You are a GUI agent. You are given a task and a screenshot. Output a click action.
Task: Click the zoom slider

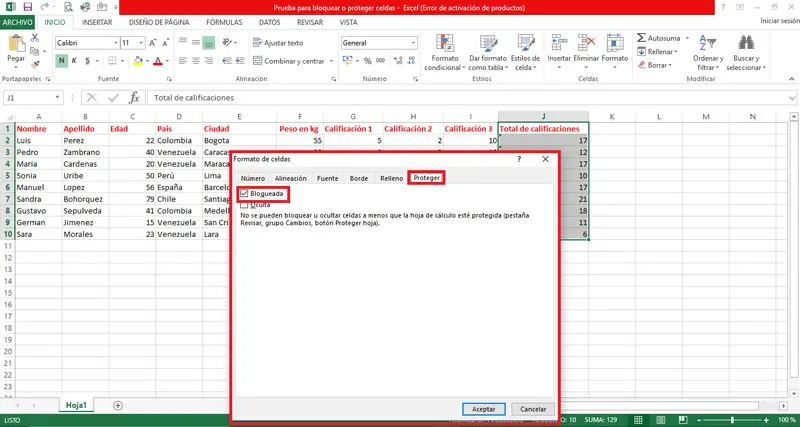click(733, 420)
